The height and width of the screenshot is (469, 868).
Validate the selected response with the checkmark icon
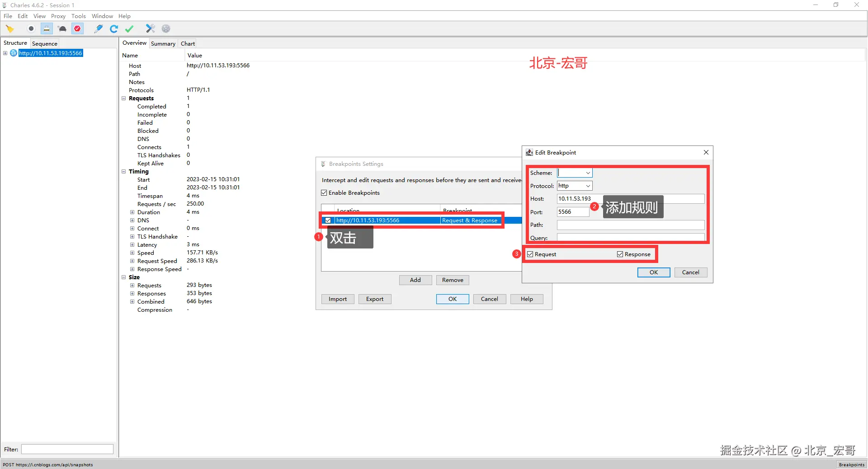coord(129,29)
